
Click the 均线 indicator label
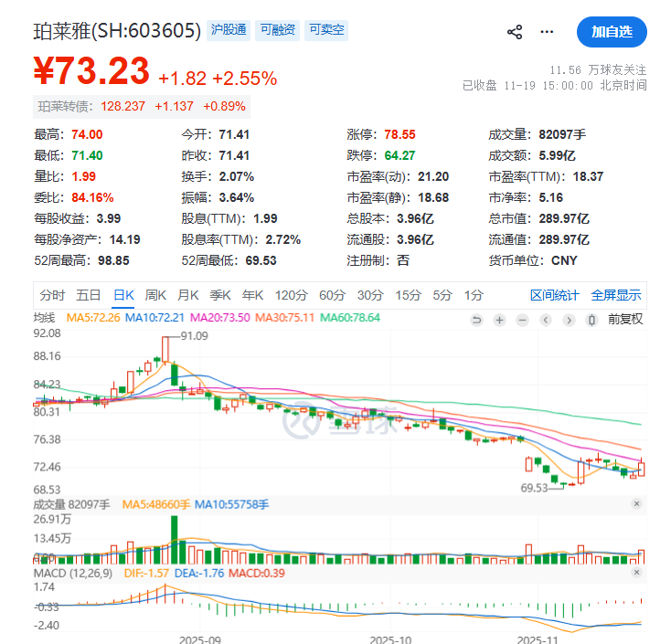[x=44, y=318]
